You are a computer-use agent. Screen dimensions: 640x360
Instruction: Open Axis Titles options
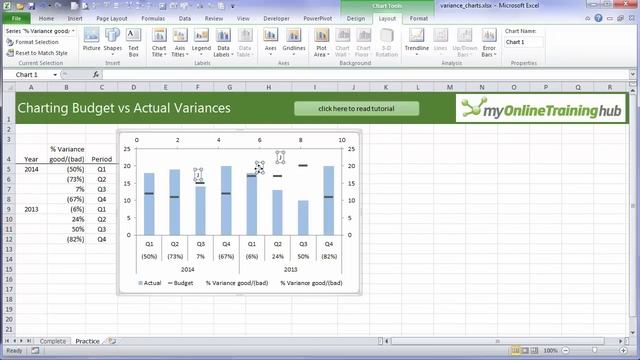click(180, 42)
